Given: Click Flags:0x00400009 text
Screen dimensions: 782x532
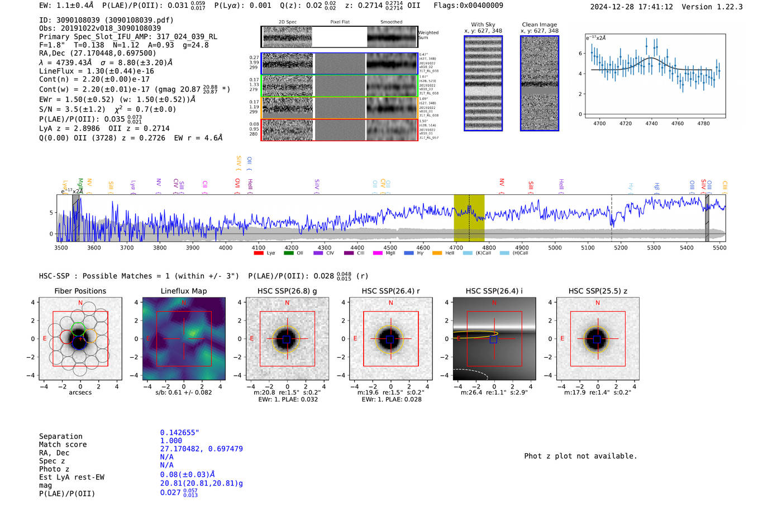Looking at the screenshot, I should tap(468, 6).
